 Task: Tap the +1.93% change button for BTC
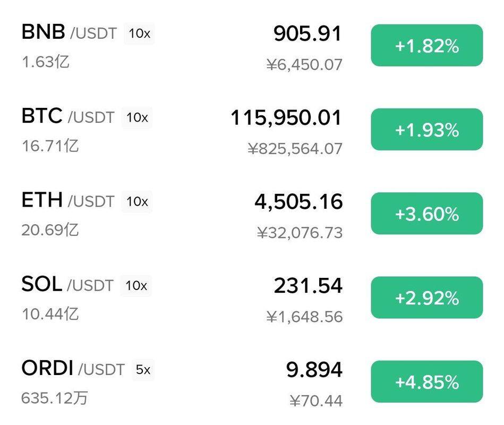click(x=427, y=130)
